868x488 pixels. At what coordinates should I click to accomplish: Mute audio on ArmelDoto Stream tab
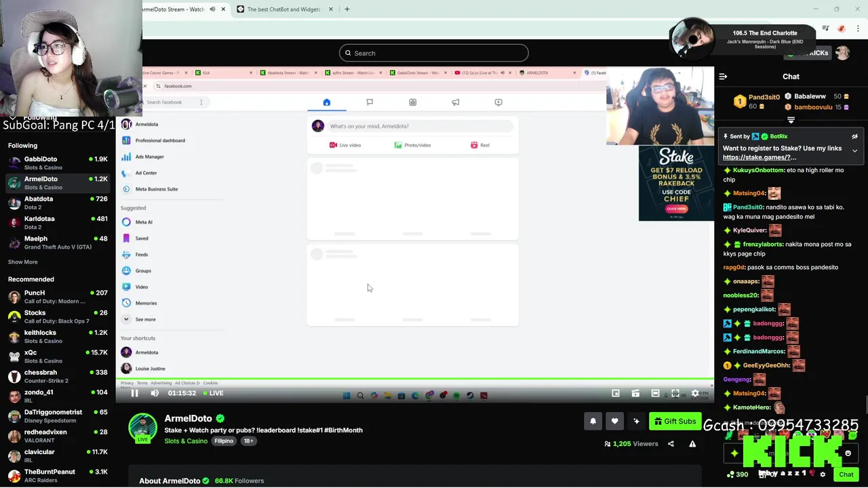point(212,9)
